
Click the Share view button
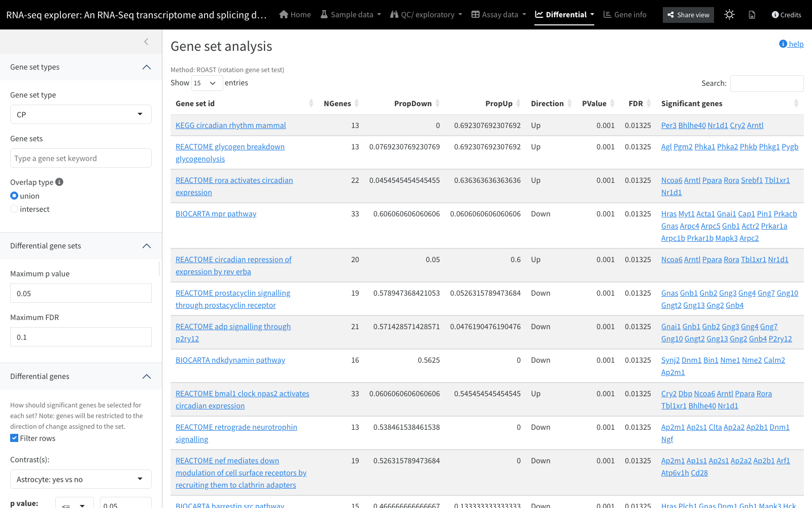(x=688, y=15)
